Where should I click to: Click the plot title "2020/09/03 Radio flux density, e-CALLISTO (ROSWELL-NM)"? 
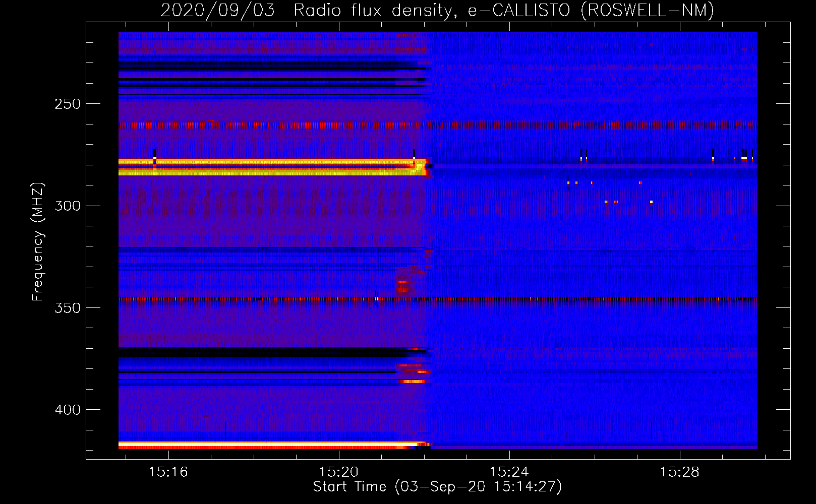pyautogui.click(x=437, y=11)
